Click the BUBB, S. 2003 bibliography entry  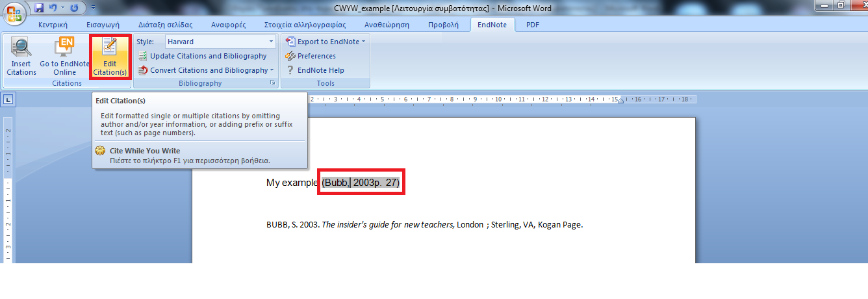424,225
